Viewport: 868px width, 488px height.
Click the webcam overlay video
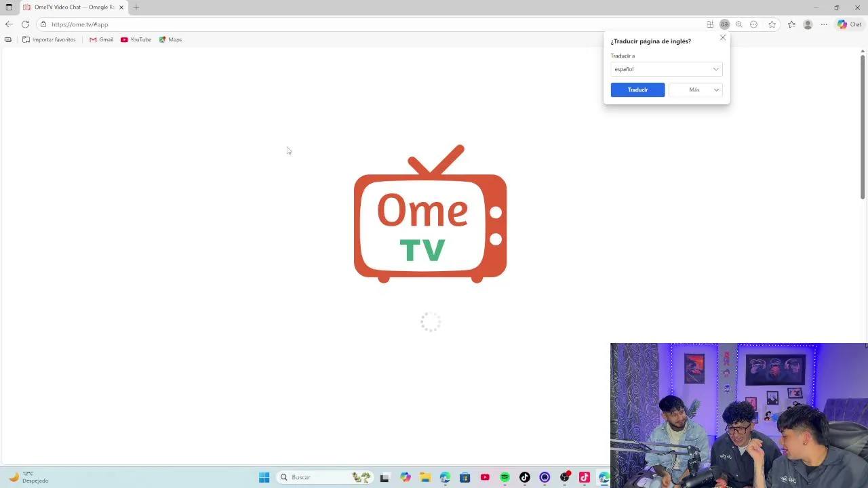[x=738, y=415]
